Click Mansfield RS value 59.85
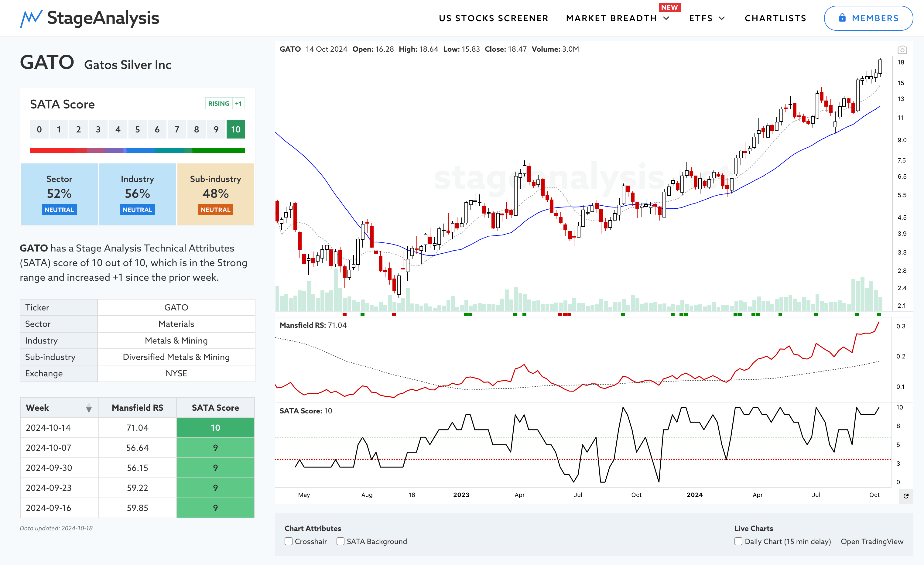924x565 pixels. click(137, 508)
